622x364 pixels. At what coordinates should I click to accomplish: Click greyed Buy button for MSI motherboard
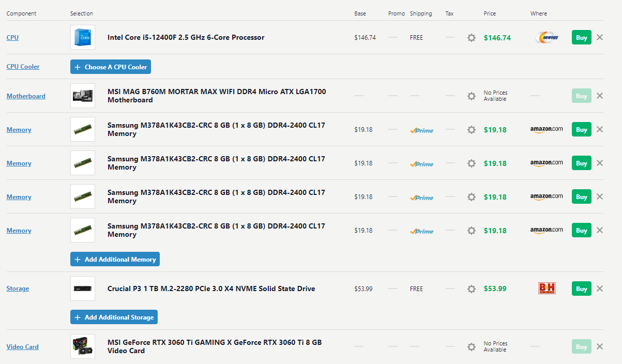[x=582, y=96]
